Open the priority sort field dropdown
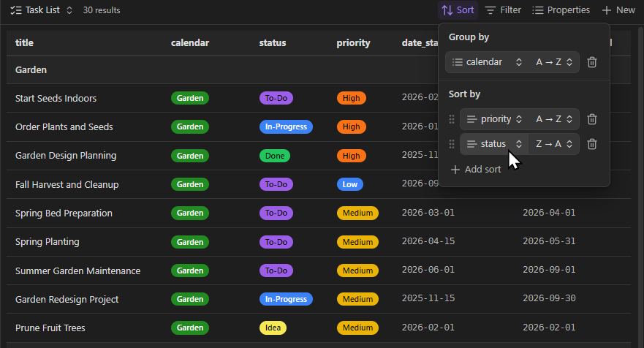Screen dimensions: 644x348 click(x=494, y=119)
